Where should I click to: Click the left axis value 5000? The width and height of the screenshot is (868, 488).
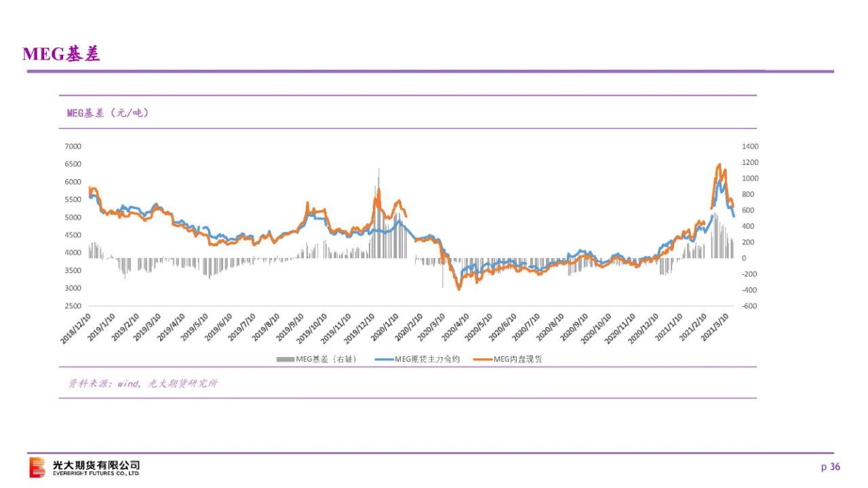[x=73, y=217]
